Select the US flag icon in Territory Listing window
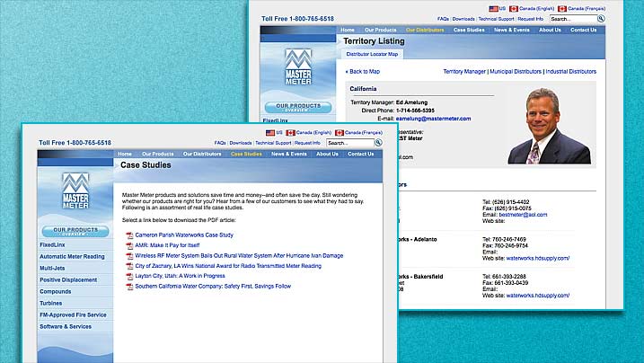644x363 pixels. click(493, 9)
